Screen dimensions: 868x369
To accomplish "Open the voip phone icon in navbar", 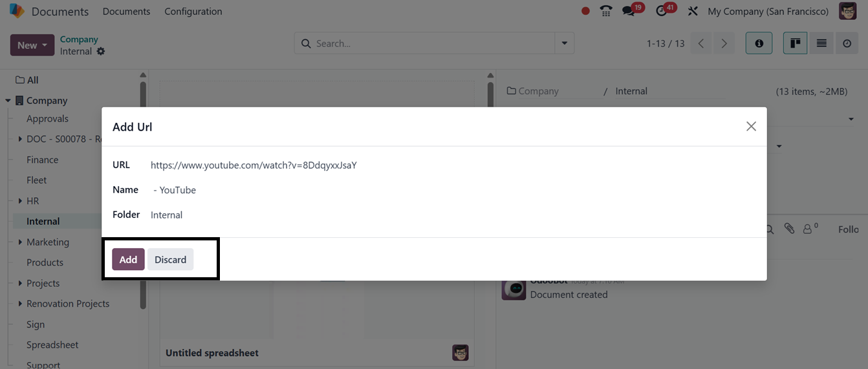I will click(x=605, y=11).
